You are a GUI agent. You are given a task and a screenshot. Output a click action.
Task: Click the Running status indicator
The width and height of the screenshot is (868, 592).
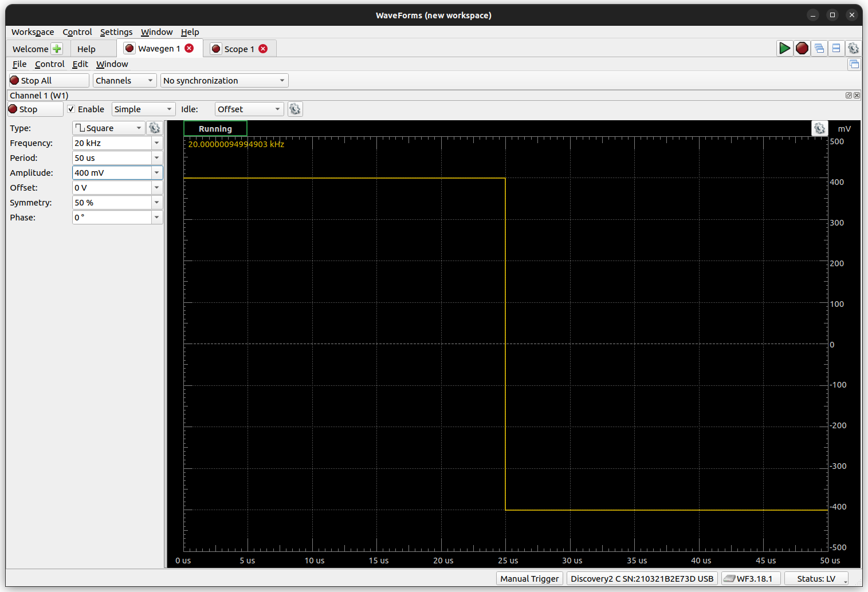[215, 129]
